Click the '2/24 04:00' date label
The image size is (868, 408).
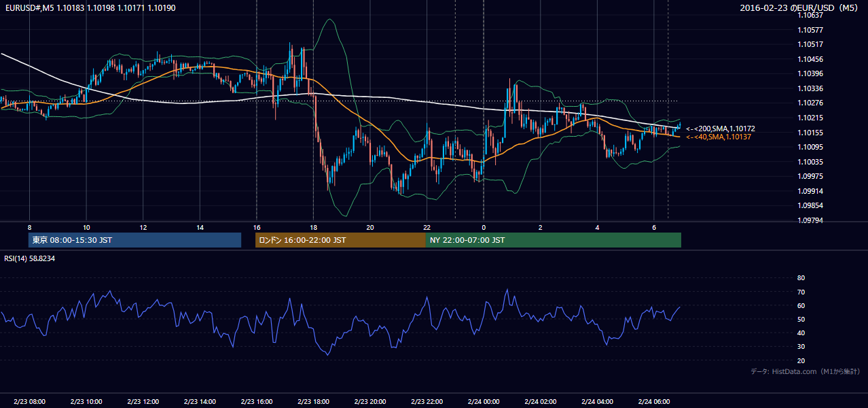click(597, 402)
